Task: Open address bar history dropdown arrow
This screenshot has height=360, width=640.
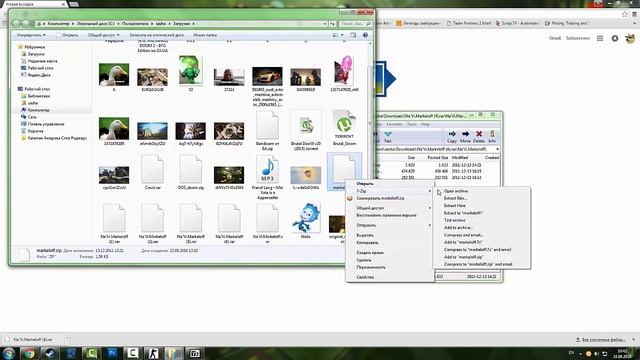Action: (x=325, y=24)
